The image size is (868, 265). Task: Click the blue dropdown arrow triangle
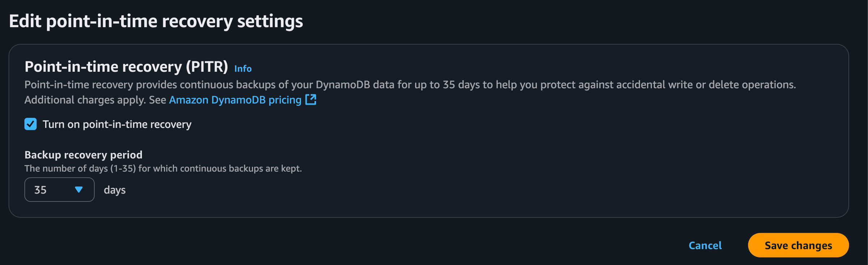[78, 190]
